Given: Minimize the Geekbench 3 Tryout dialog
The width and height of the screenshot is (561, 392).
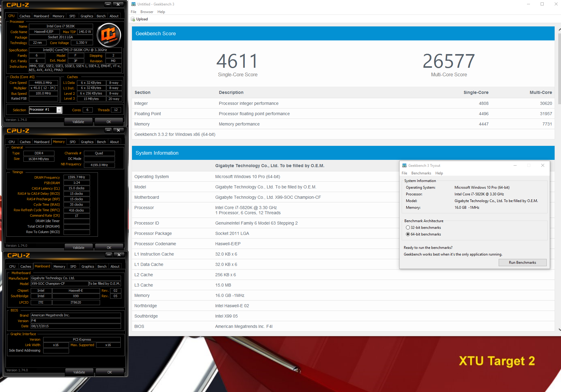Looking at the screenshot, I should (515, 166).
